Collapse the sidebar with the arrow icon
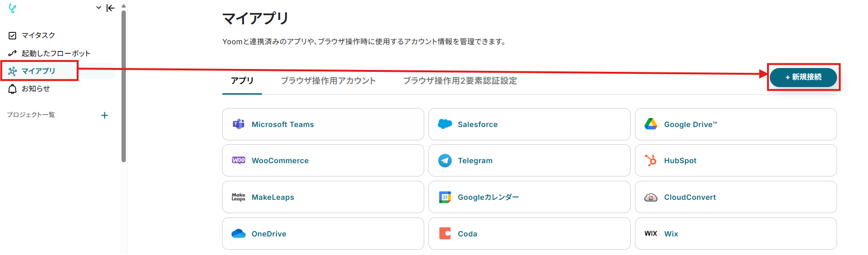 point(111,8)
